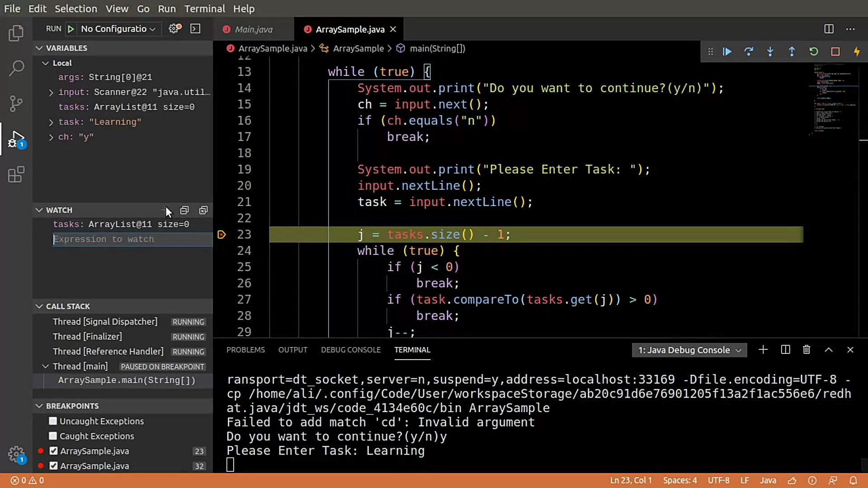This screenshot has width=868, height=488.
Task: Open the No Configuration launch dropdown
Action: coord(118,29)
